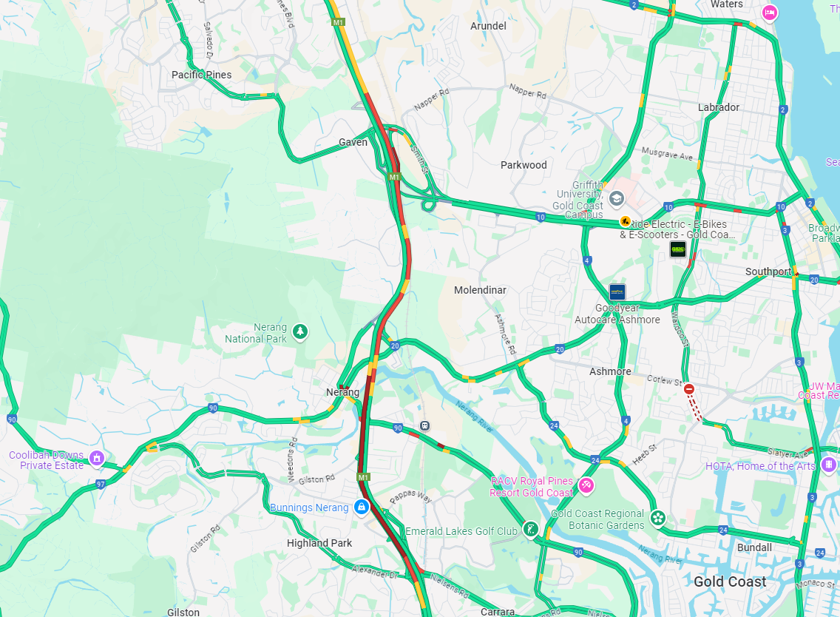Select the Griffith University campus marker
This screenshot has width=840, height=617.
[616, 199]
